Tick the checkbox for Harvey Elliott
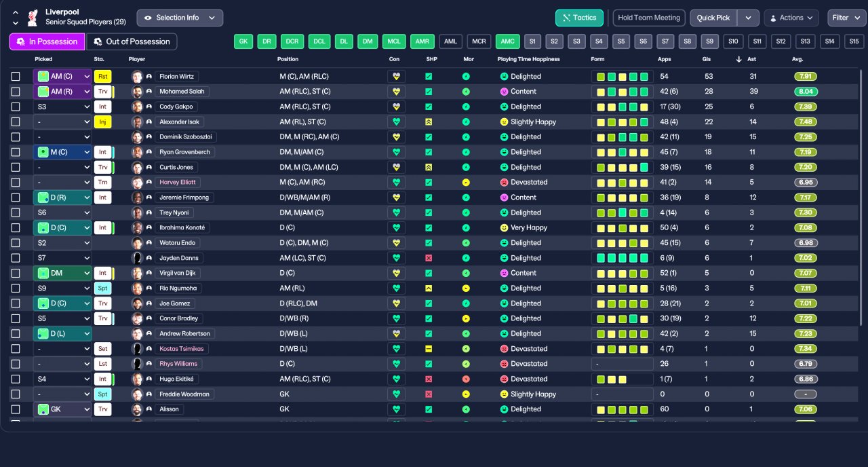 coord(16,182)
